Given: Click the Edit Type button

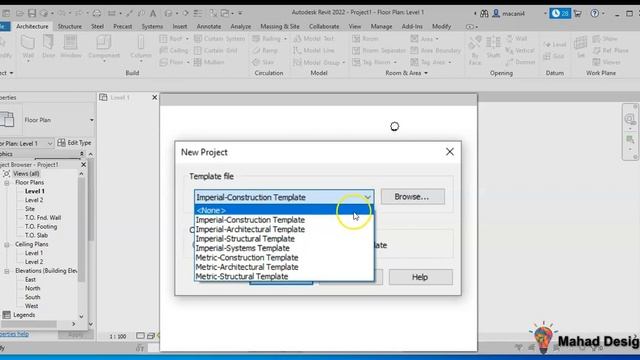Looking at the screenshot, I should pos(75,142).
